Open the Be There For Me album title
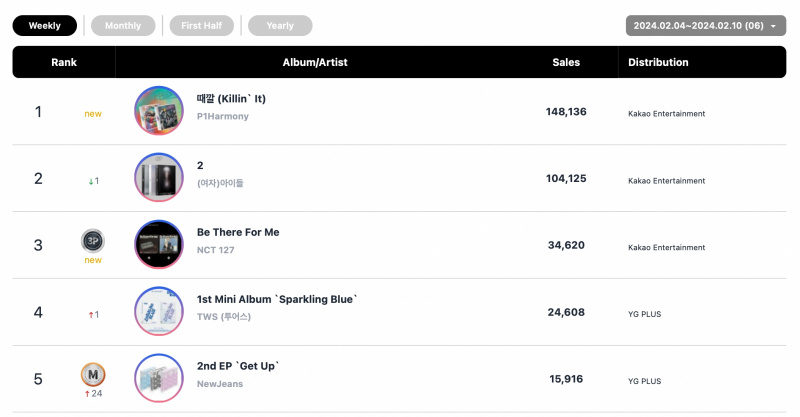800x417 pixels. 238,232
